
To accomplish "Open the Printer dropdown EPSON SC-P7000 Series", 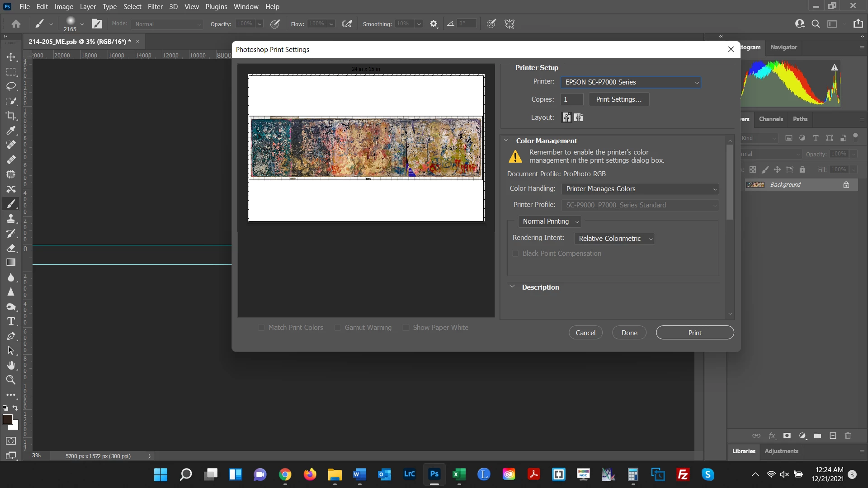I will click(631, 82).
